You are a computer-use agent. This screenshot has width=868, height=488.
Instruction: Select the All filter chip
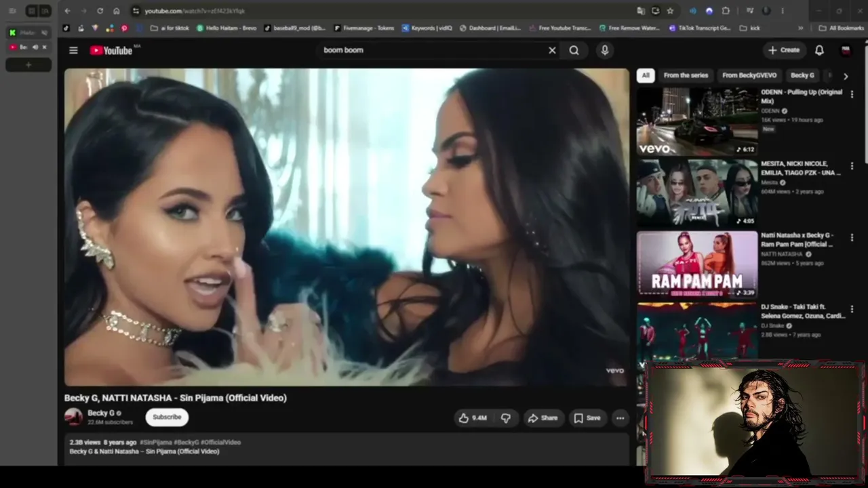(x=646, y=76)
